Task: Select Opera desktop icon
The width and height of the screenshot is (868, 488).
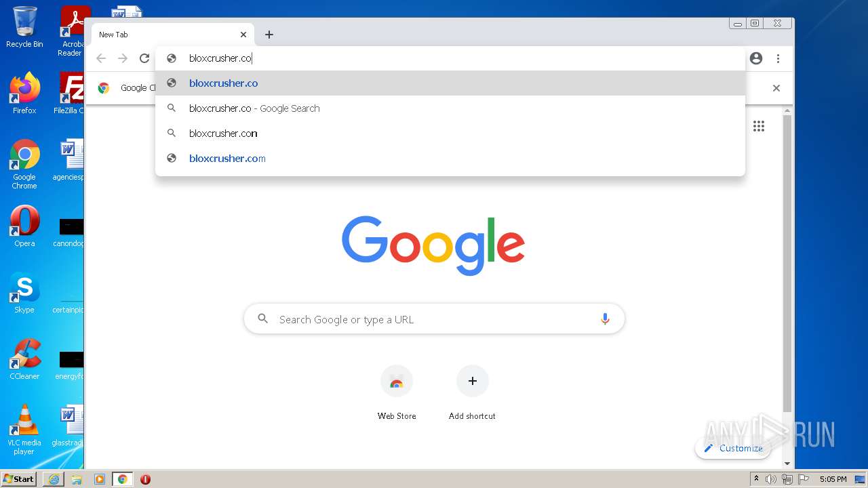Action: pyautogui.click(x=24, y=226)
